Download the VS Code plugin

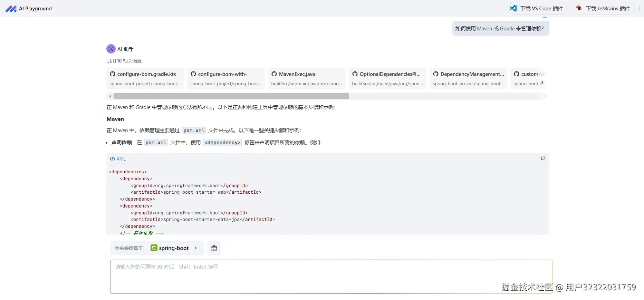click(541, 8)
